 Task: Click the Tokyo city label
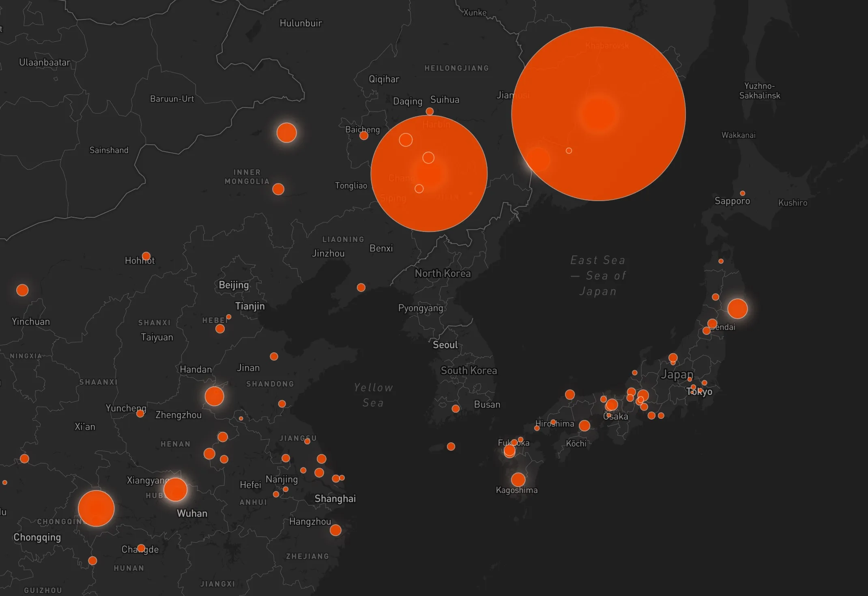coord(699,391)
